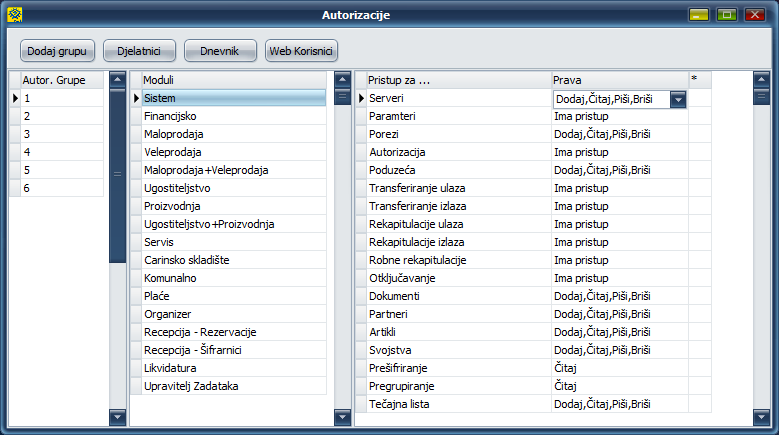Click the Web Korisnici button
The width and height of the screenshot is (779, 435).
302,50
